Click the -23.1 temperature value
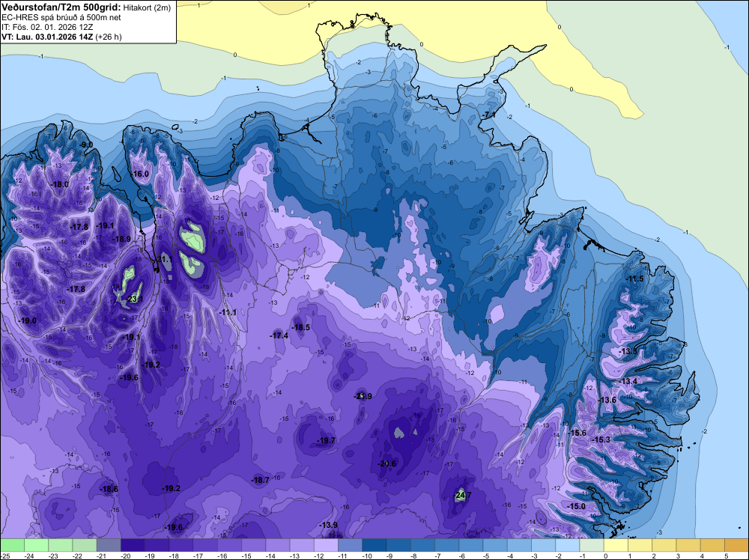749x560 pixels. click(x=134, y=299)
